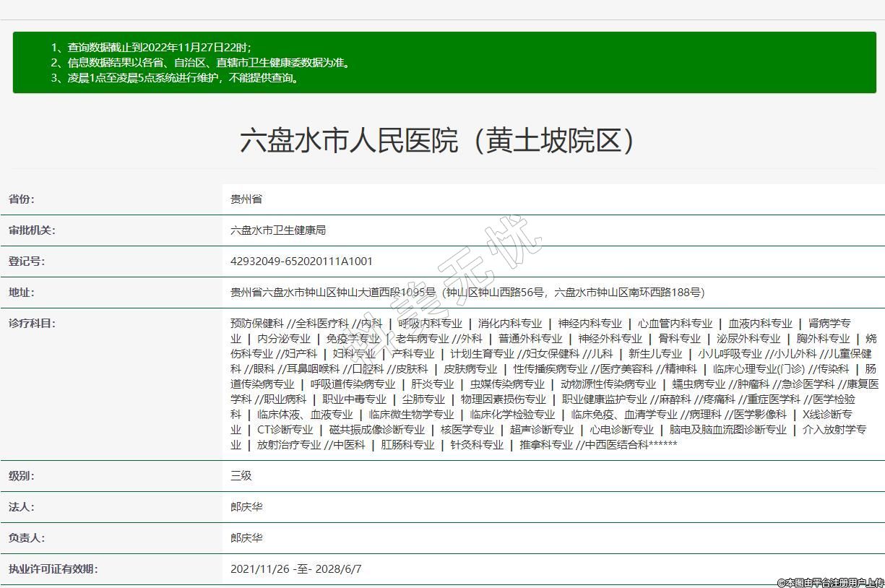Click the notice about 凌晨1点至凌晨5点 system maintenance
Image resolution: width=885 pixels, height=588 pixels.
click(x=176, y=78)
